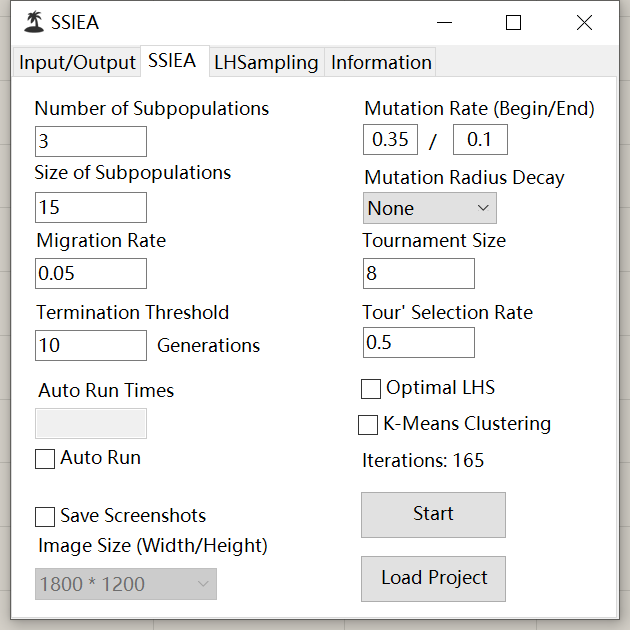Click the Image Size (Width/Height) label
Viewport: 630px width, 630px height.
point(153,546)
